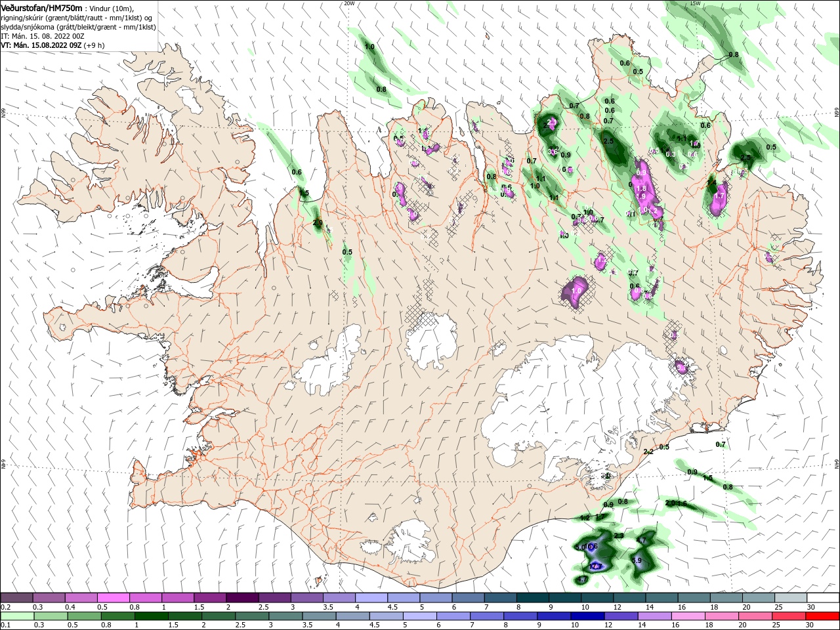
Task: Click the magenta 1–1.5 upper-row swatch
Action: pyautogui.click(x=177, y=598)
